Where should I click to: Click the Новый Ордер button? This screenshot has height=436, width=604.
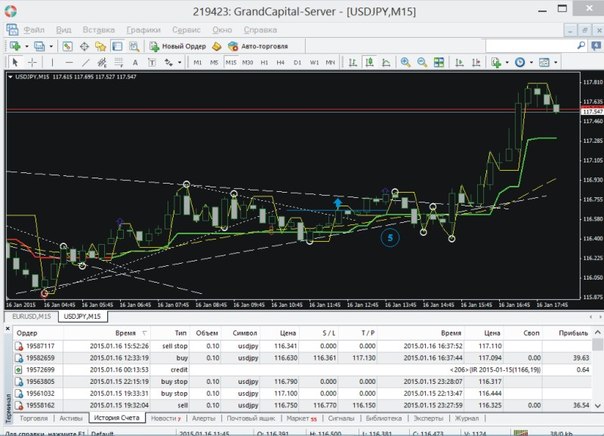pyautogui.click(x=178, y=47)
